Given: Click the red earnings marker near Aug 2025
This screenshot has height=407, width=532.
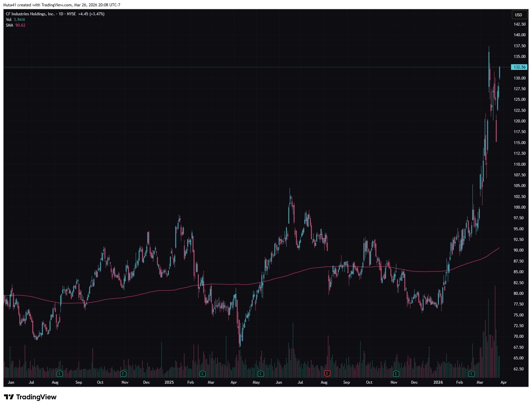Looking at the screenshot, I should click(327, 373).
